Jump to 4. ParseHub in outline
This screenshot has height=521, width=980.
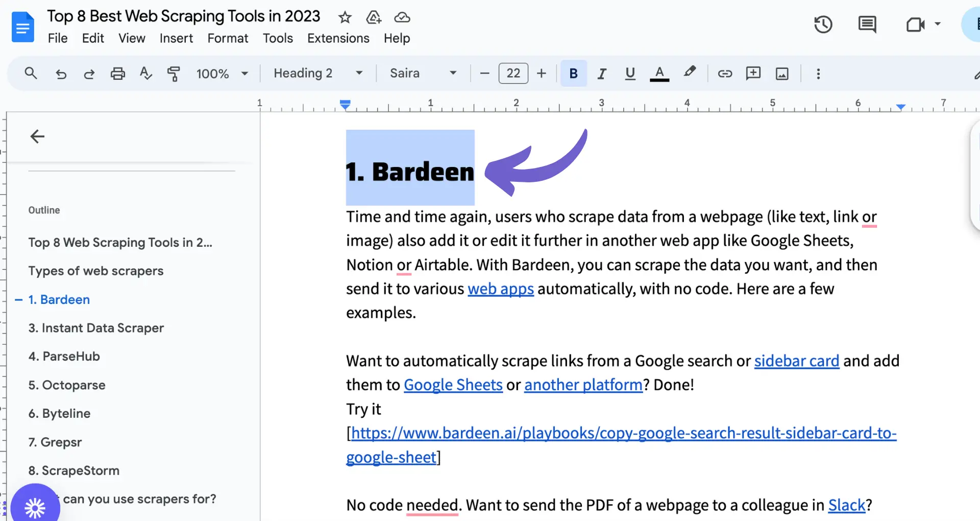coord(64,357)
